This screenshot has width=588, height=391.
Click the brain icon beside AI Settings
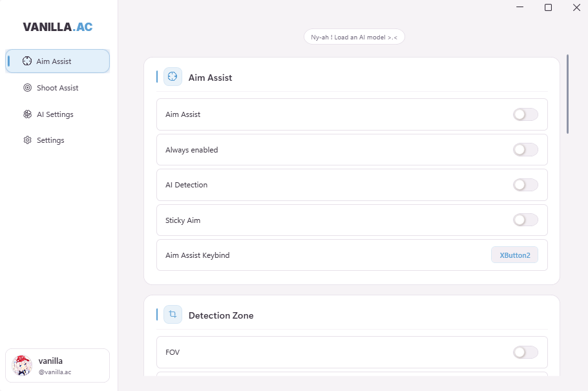pos(27,114)
